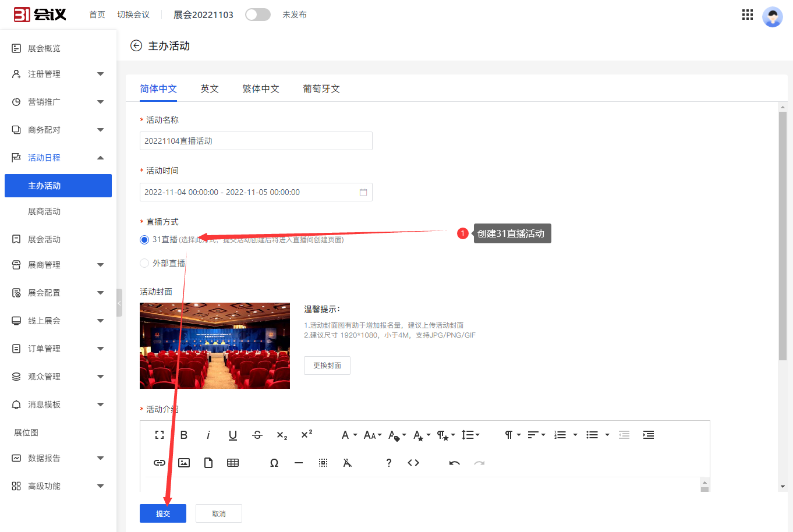The image size is (793, 532).
Task: Select the 31直播 radio option
Action: tap(144, 240)
